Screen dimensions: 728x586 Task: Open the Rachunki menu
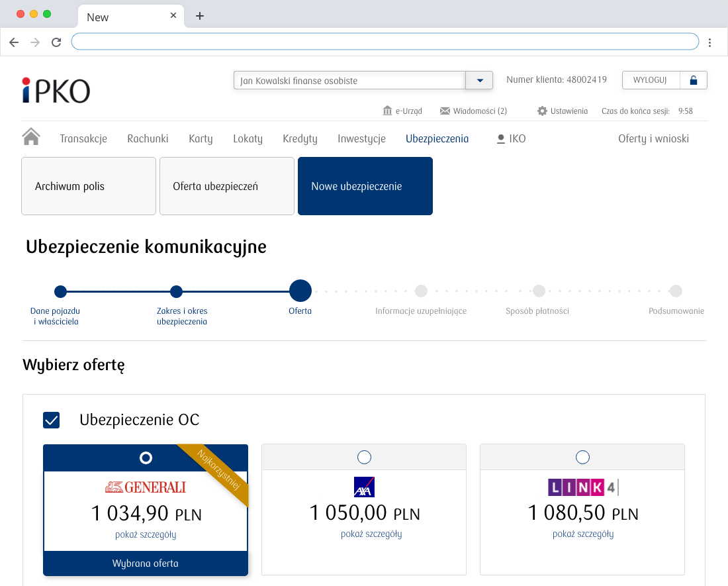click(148, 138)
